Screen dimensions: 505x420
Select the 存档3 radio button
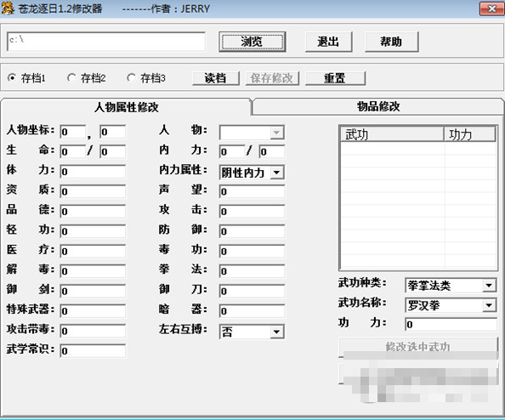click(131, 78)
